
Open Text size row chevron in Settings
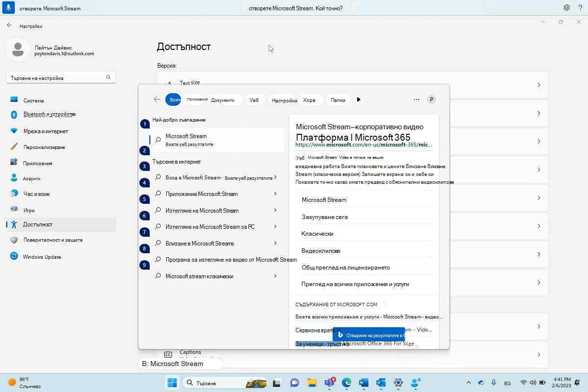point(539,85)
